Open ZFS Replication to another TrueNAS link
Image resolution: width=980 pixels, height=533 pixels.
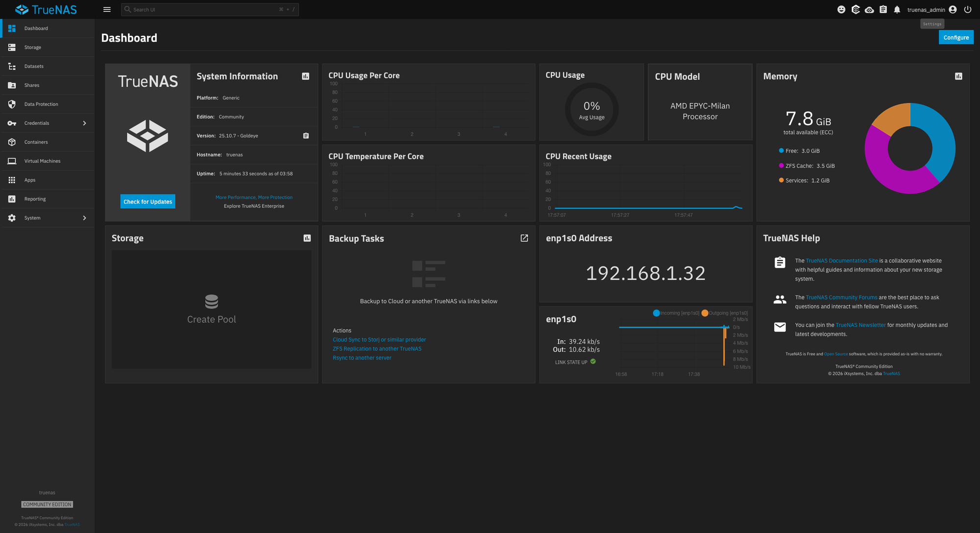coord(377,349)
